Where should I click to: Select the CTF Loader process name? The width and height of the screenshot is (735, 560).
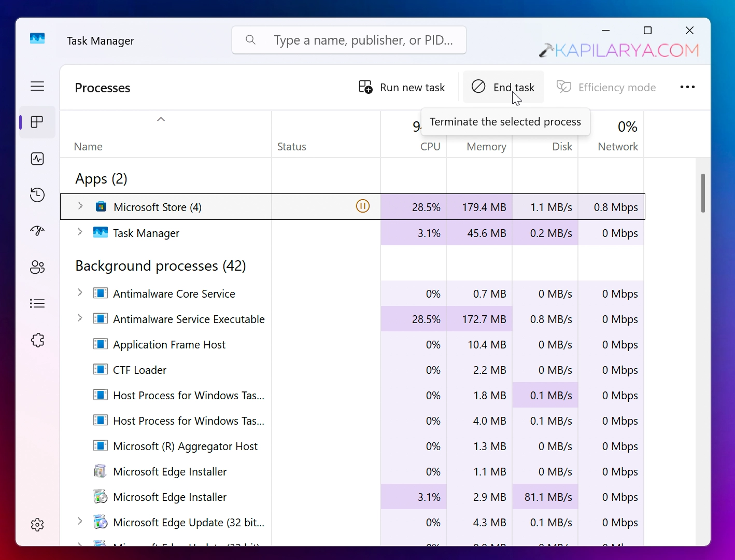coord(140,370)
